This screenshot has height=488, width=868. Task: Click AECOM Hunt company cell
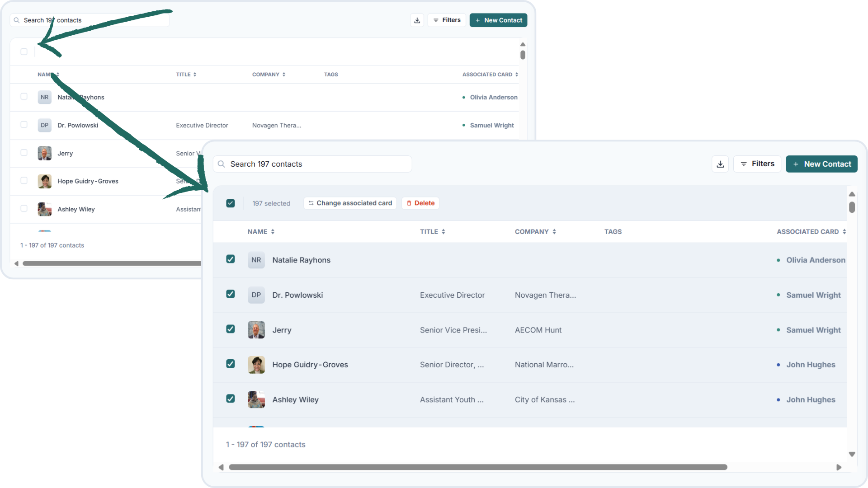tap(538, 330)
